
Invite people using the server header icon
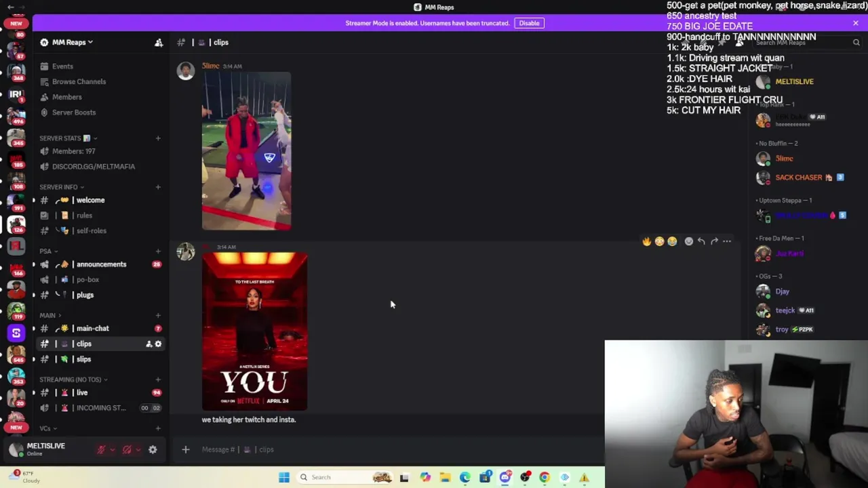[x=159, y=42]
